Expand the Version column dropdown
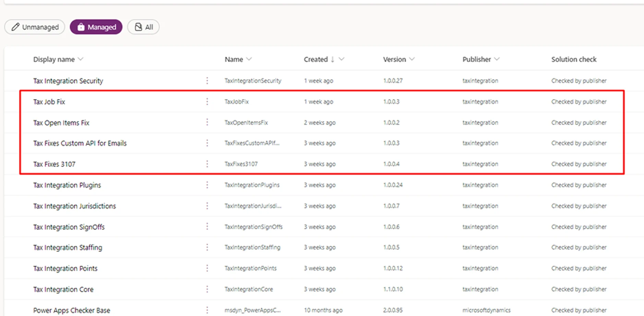Image resolution: width=644 pixels, height=316 pixels. point(412,59)
